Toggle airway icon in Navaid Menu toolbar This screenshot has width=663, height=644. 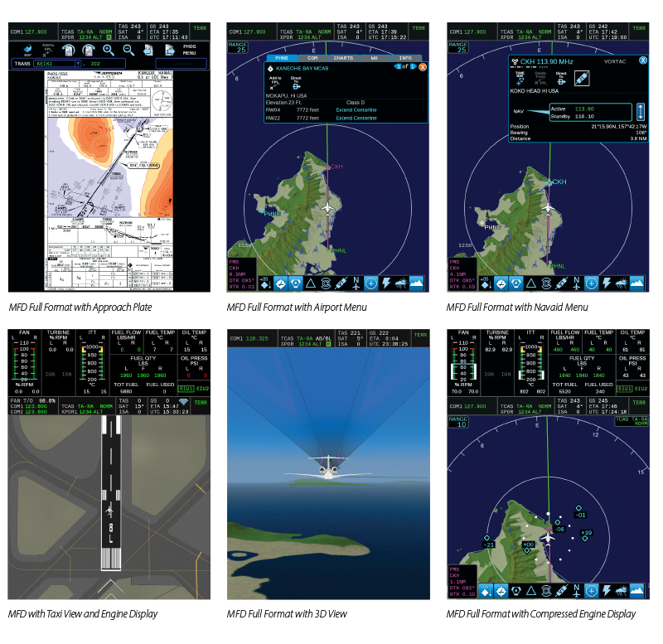[x=561, y=283]
